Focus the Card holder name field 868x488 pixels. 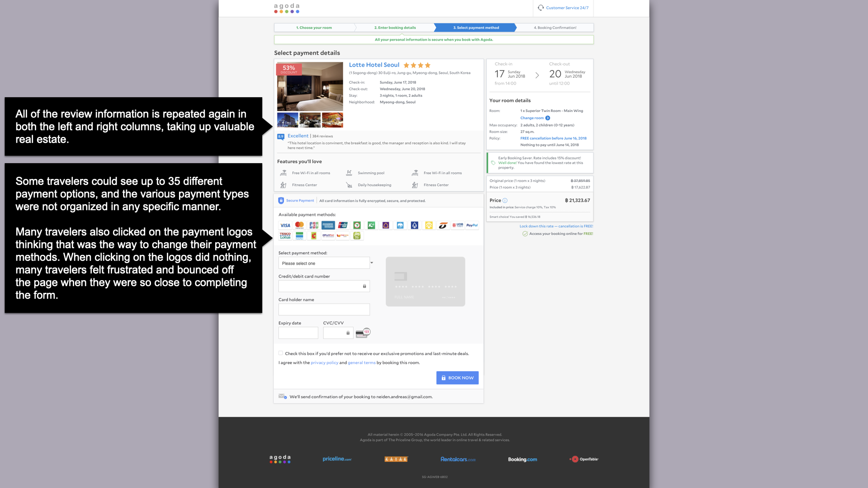(x=324, y=310)
